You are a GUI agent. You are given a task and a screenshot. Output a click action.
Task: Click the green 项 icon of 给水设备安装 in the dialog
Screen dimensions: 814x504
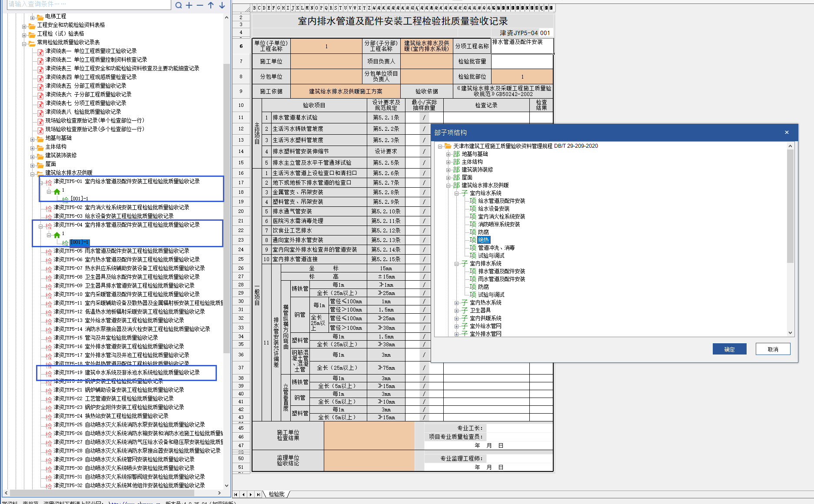coord(473,209)
